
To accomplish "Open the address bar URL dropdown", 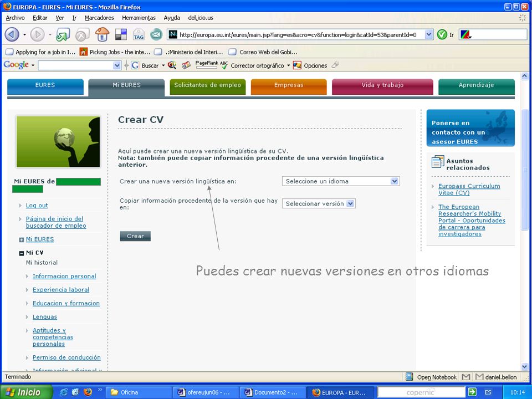I will pyautogui.click(x=429, y=34).
